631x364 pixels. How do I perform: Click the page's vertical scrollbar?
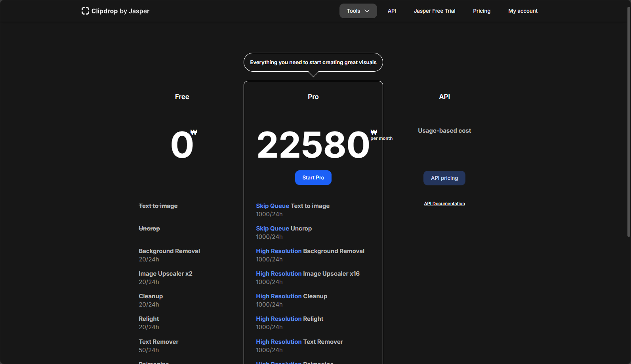point(629,121)
